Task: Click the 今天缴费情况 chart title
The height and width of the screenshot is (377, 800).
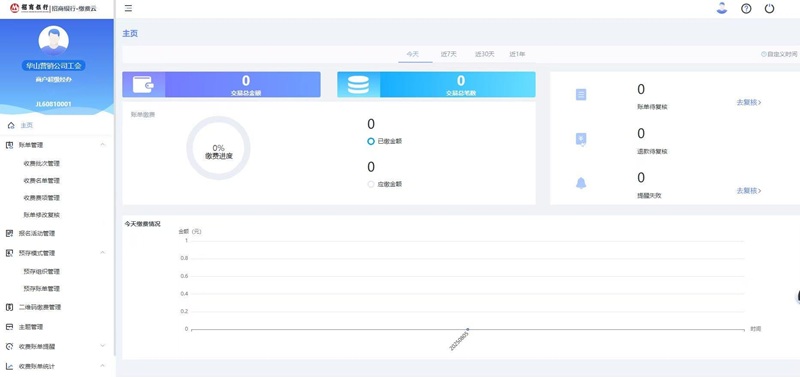Action: coord(143,224)
